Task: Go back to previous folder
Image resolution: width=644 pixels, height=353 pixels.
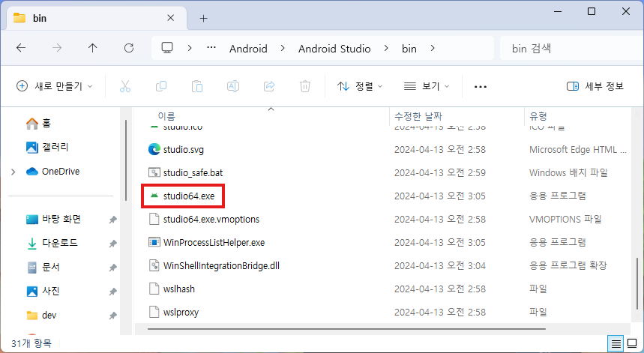Action: 21,48
